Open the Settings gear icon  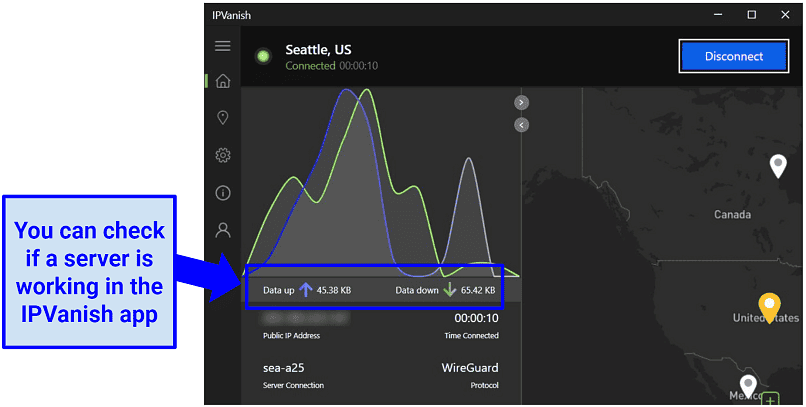pos(223,155)
